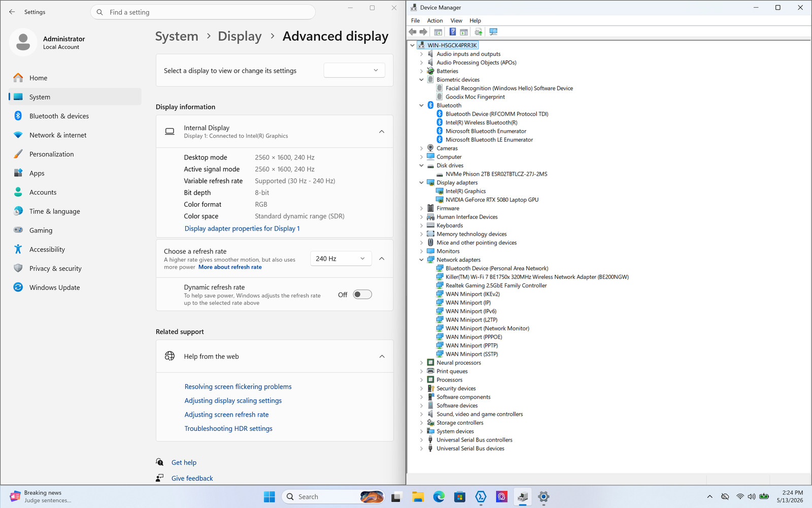The image size is (812, 508).
Task: Click More about refresh rate link
Action: coord(230,267)
